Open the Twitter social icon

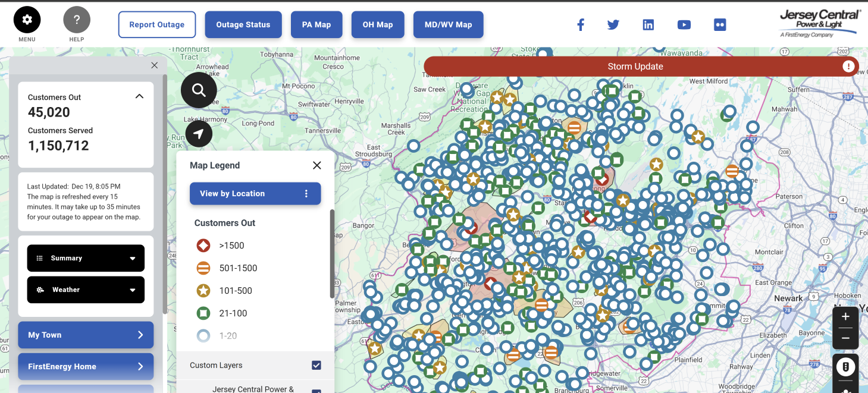(x=613, y=24)
